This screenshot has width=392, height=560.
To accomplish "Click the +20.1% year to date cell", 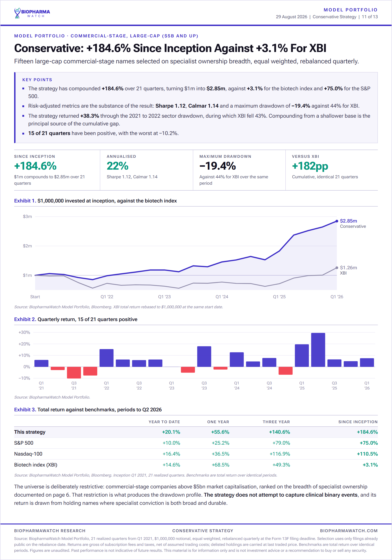I will [x=171, y=432].
